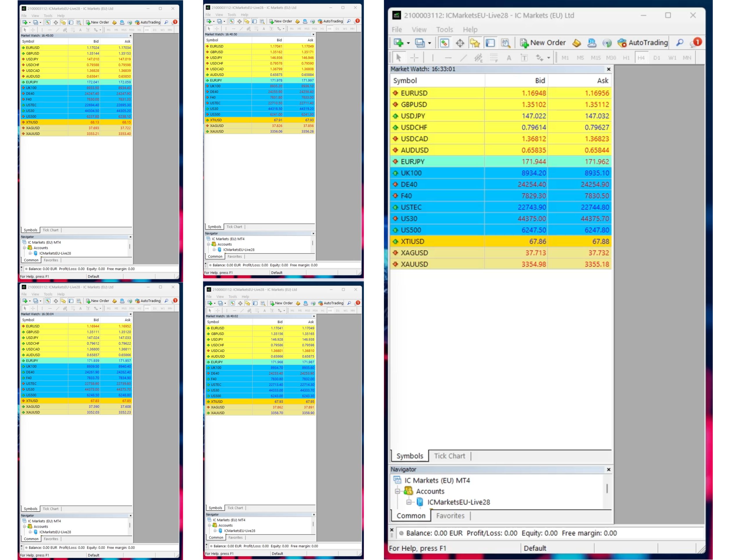Select Crosshair tool in the 16:33:01 window

tap(414, 58)
